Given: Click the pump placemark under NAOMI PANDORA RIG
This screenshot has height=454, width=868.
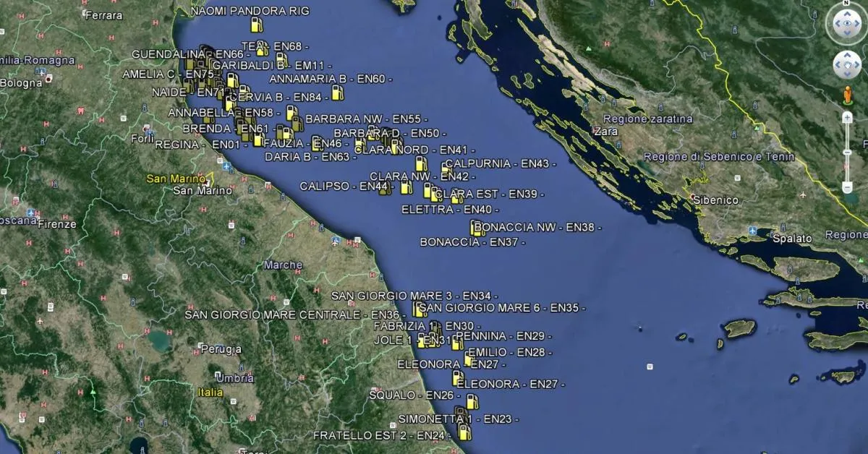Looking at the screenshot, I should 256,25.
